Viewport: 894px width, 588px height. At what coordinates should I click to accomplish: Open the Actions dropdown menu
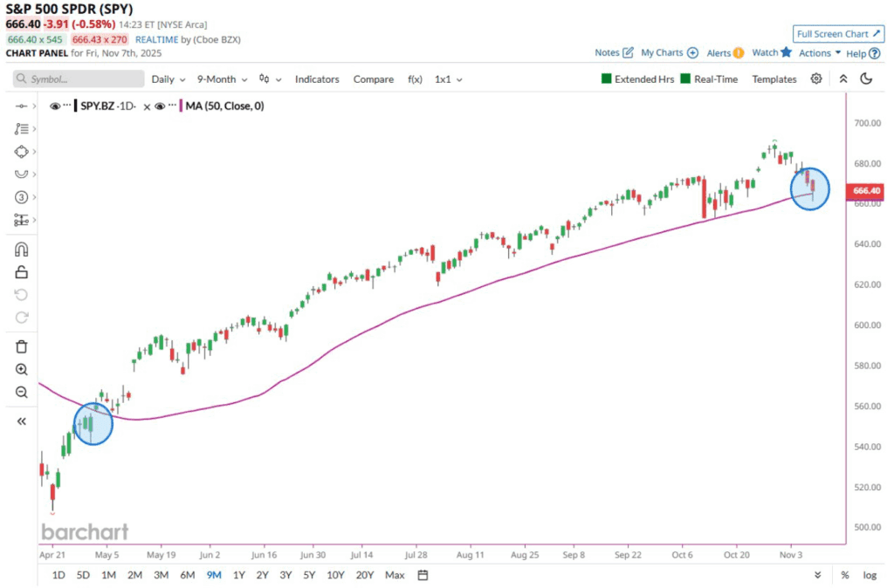coord(820,53)
